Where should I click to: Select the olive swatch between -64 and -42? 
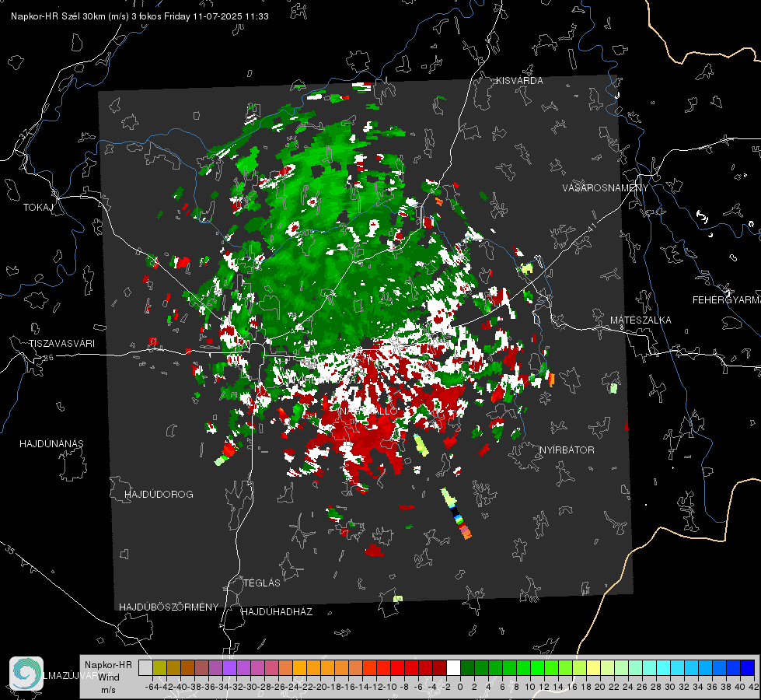point(159,668)
